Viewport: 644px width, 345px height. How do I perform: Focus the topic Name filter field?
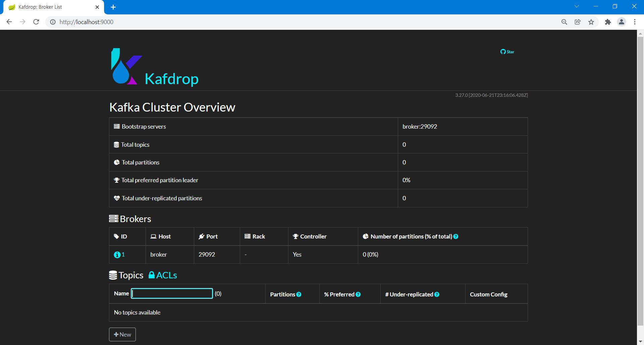tap(172, 293)
